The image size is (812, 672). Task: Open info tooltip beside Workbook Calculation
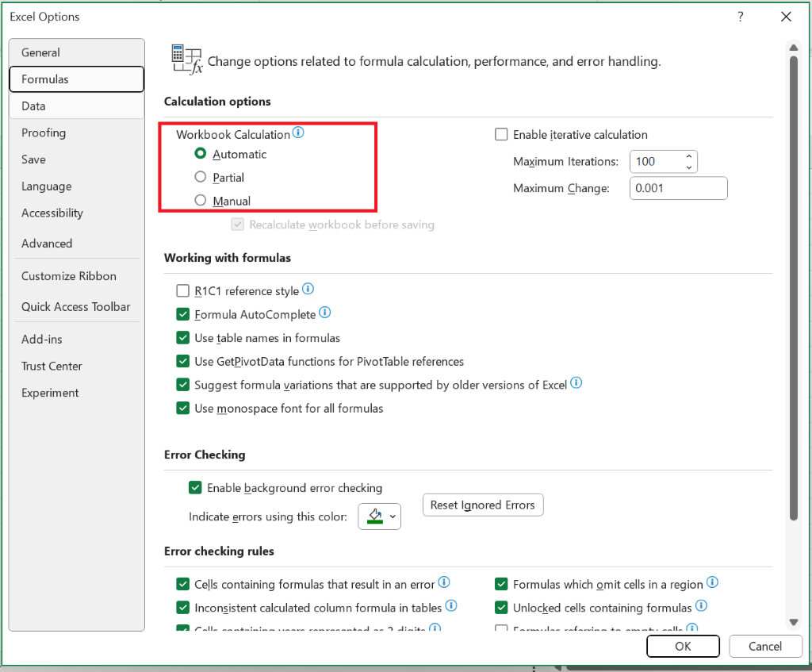(298, 132)
